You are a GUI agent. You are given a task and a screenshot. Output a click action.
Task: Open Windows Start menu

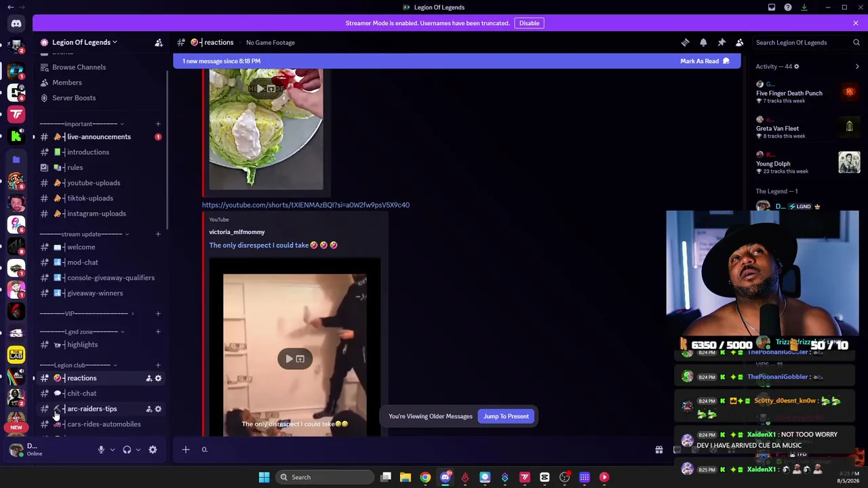pos(264,477)
